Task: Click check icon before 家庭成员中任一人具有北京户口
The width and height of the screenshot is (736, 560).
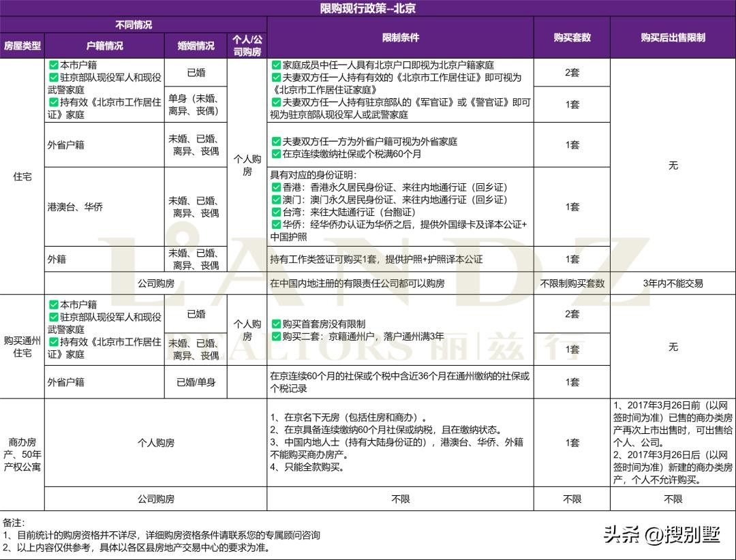Action: [x=275, y=65]
